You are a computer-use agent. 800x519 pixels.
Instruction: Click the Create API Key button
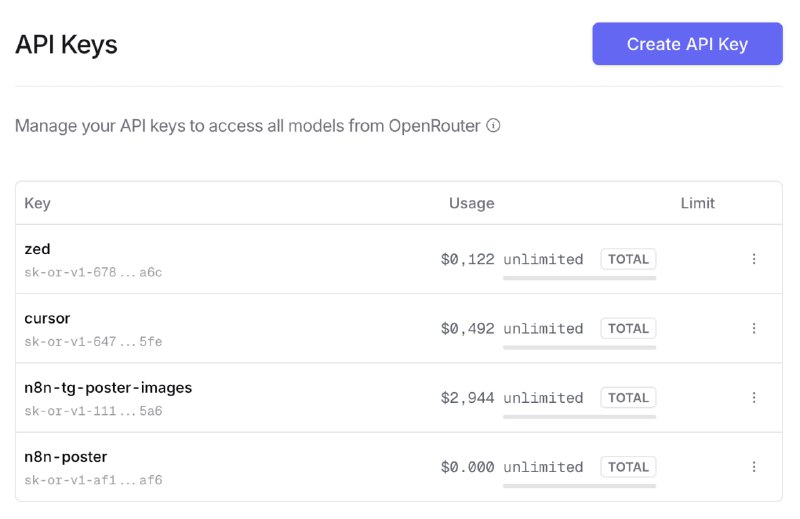687,44
